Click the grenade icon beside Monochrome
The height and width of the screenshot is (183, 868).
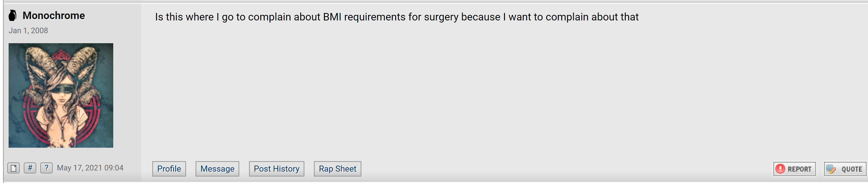[x=13, y=15]
